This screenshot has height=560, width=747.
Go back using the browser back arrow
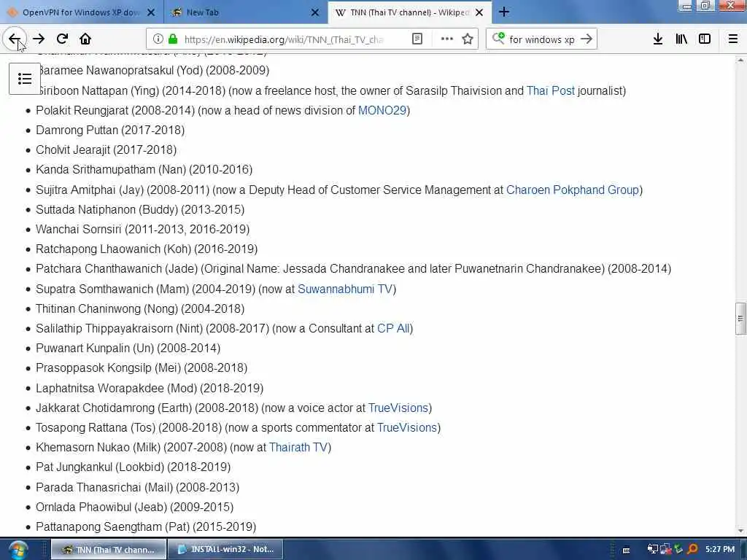tap(15, 39)
